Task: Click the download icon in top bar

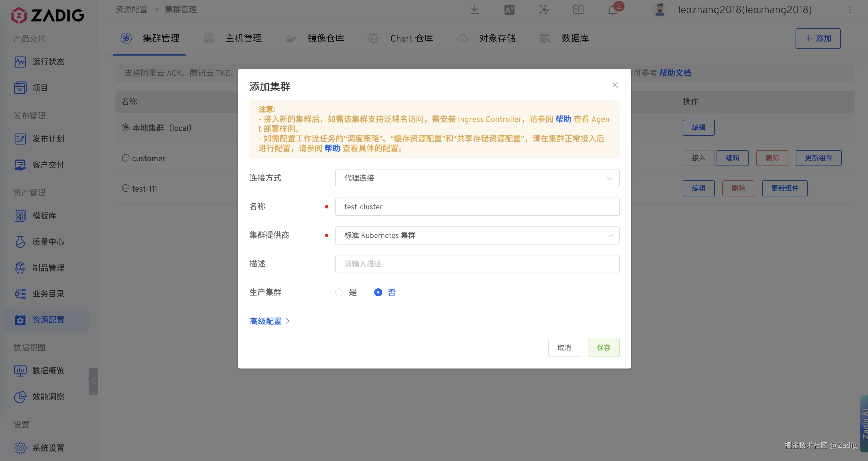Action: 474,10
